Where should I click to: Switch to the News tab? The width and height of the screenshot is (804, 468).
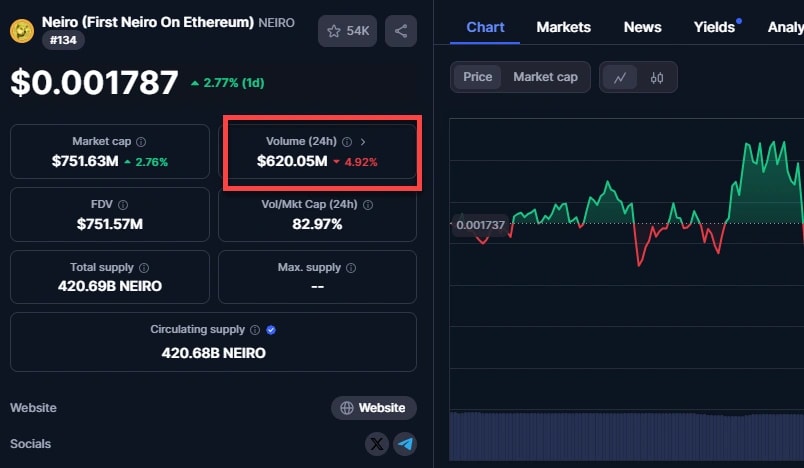642,27
